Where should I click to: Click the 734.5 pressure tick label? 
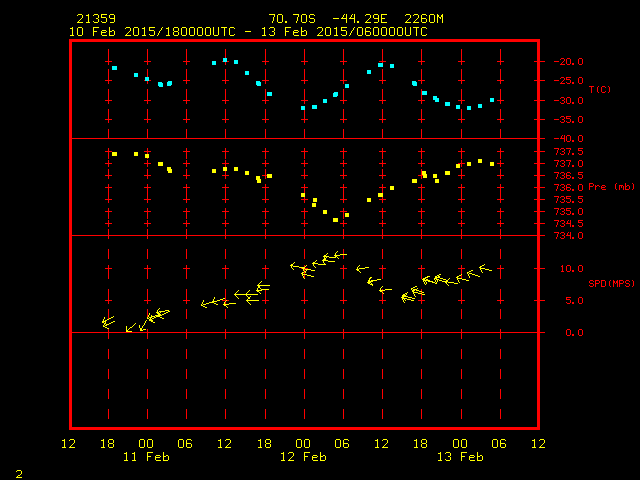[x=569, y=224]
